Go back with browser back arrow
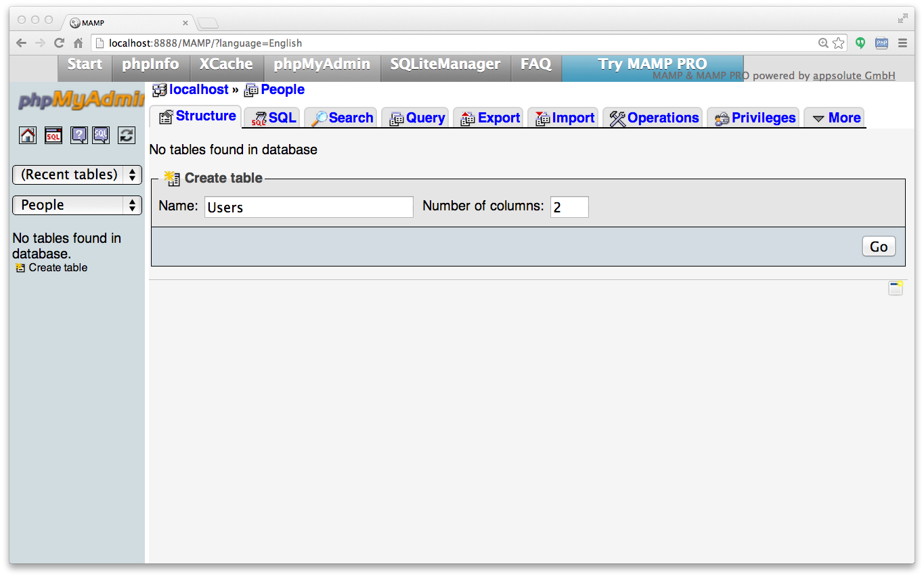 click(x=22, y=43)
